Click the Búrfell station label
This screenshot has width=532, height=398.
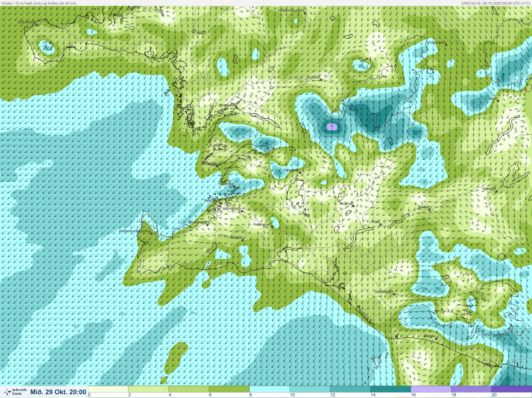pos(423,206)
